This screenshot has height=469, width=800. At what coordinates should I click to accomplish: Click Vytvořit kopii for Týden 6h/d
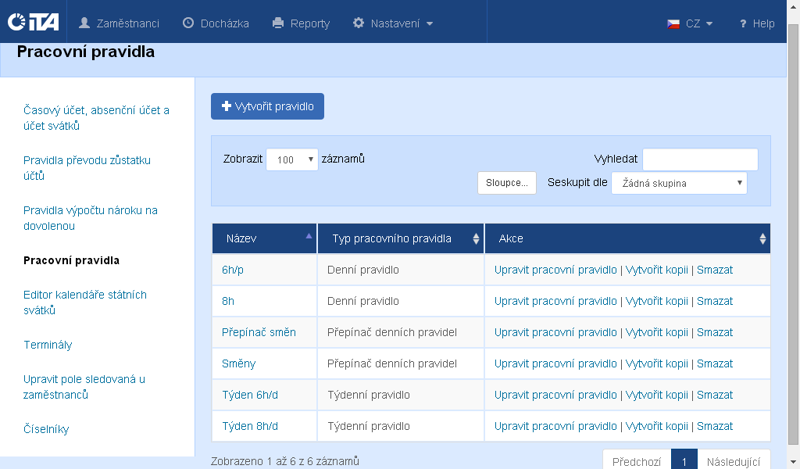[656, 395]
